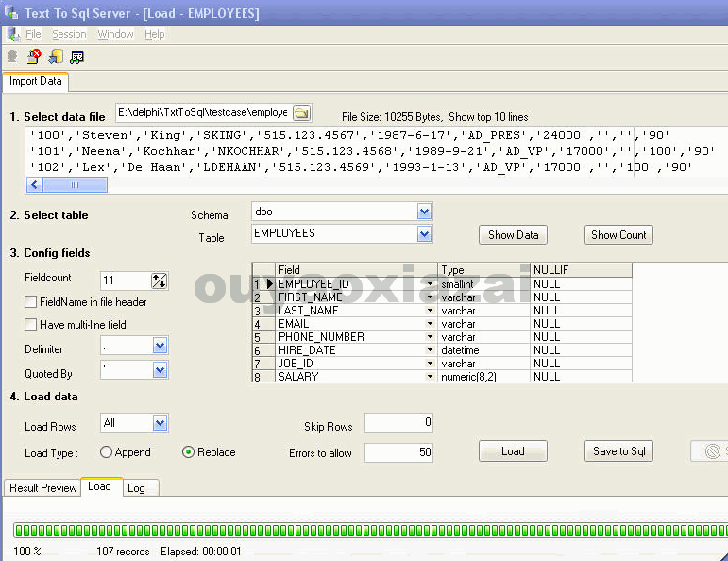The width and height of the screenshot is (728, 561).
Task: Select the Replace load type
Action: (x=188, y=451)
